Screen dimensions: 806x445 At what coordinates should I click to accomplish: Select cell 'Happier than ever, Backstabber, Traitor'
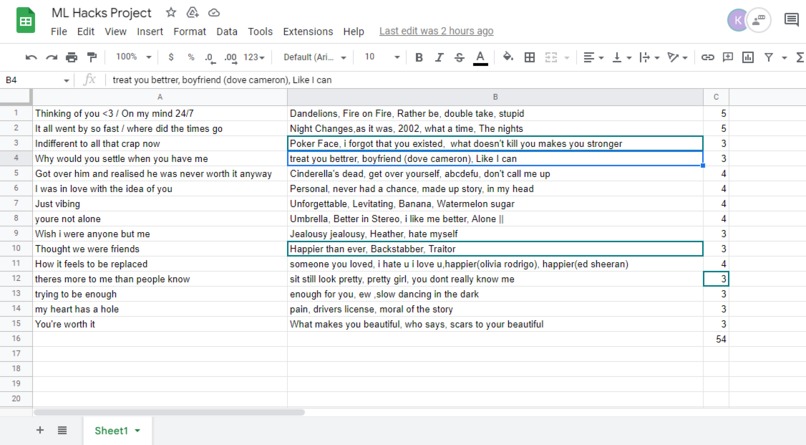pos(495,249)
